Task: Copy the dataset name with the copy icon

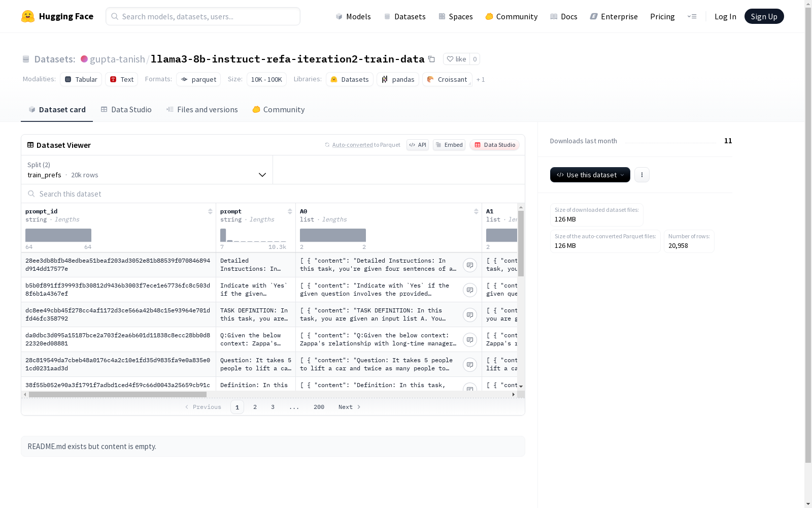Action: (431, 59)
